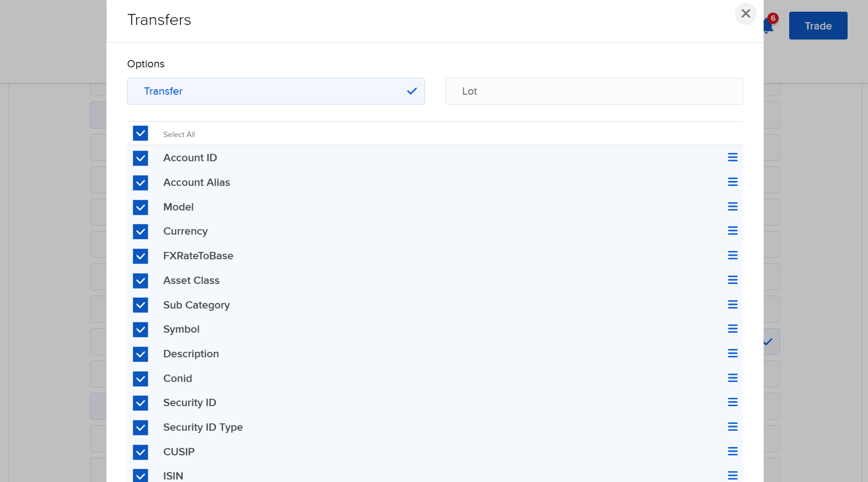Toggle the Sub Category checkbox

tap(141, 305)
